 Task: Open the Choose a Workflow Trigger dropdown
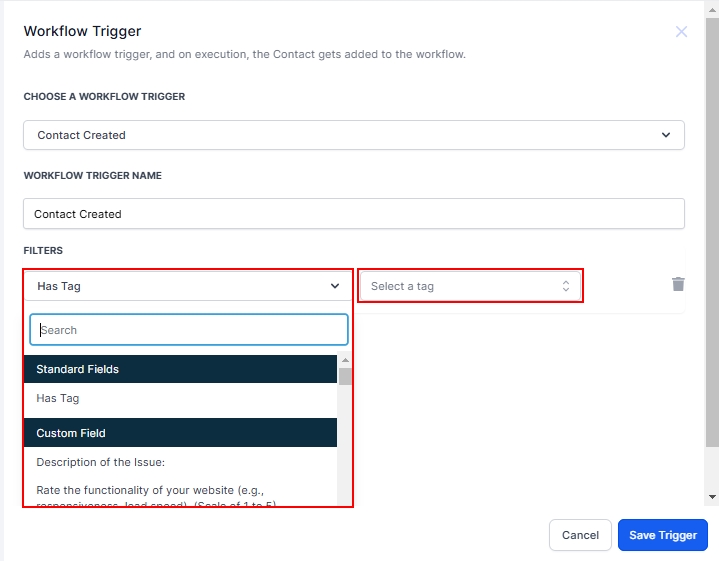pos(353,135)
